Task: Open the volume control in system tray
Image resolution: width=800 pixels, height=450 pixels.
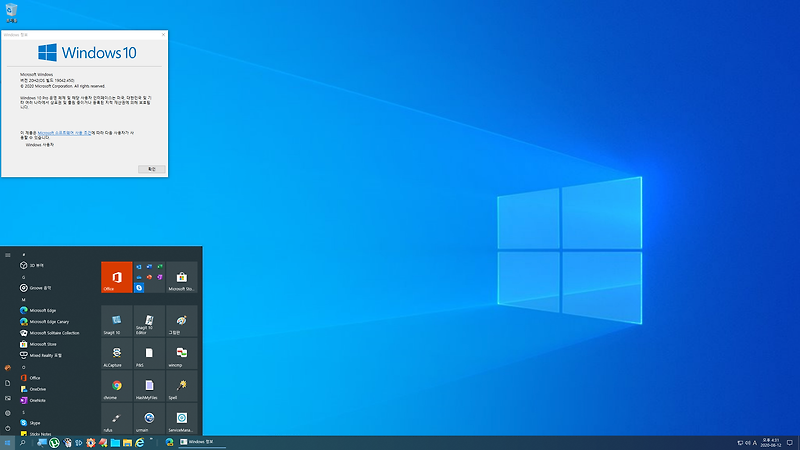Action: pyautogui.click(x=747, y=443)
